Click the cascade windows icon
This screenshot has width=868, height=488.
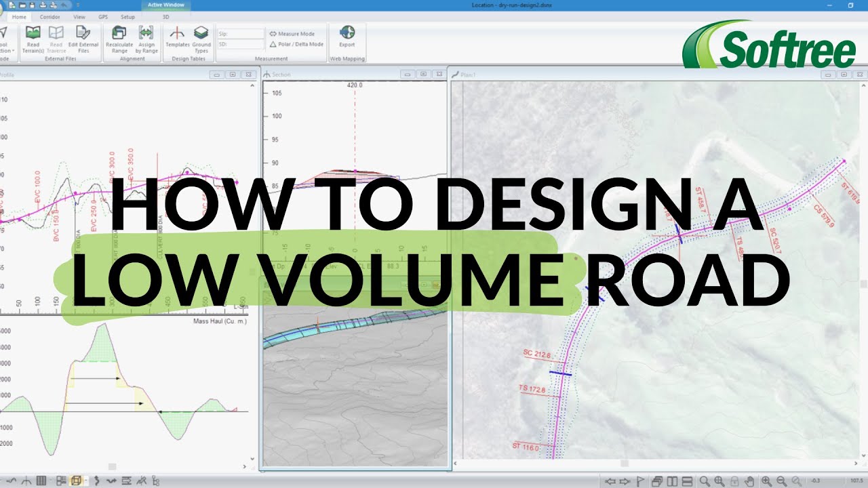point(657,481)
